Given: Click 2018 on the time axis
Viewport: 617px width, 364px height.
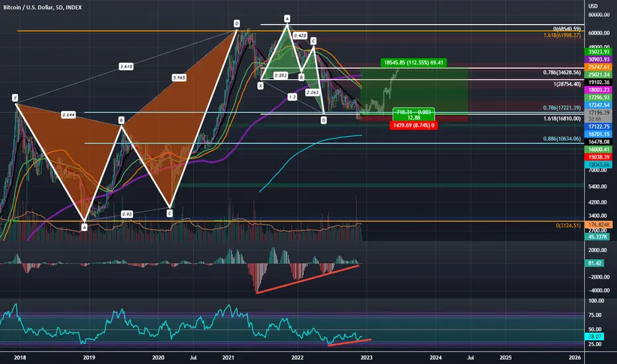Looking at the screenshot, I should point(20,357).
